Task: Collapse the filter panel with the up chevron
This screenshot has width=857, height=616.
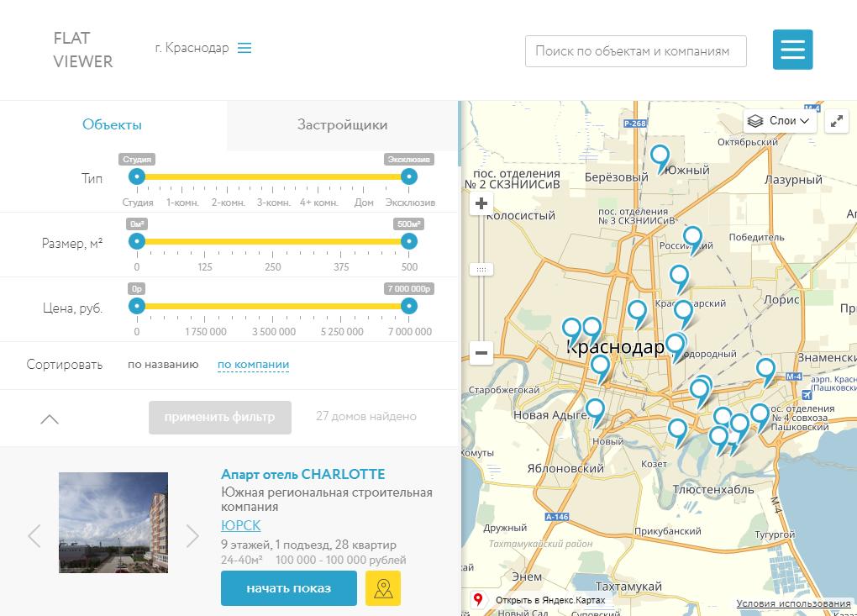Action: coord(50,419)
